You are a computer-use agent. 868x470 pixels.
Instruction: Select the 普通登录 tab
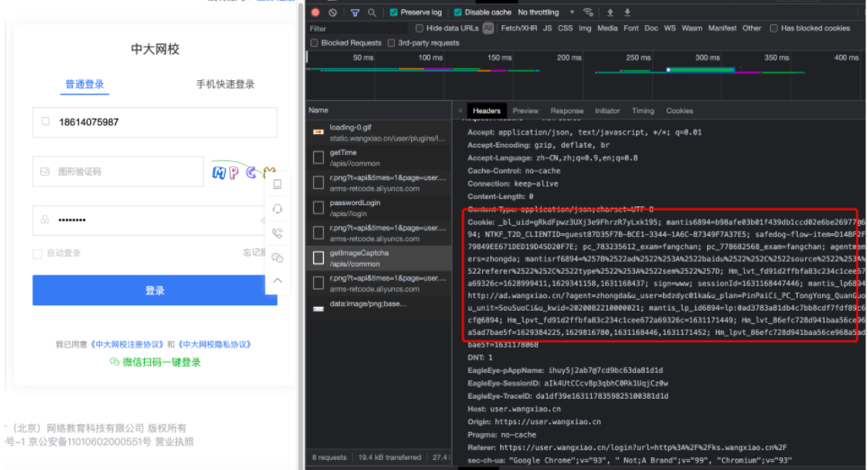[85, 85]
